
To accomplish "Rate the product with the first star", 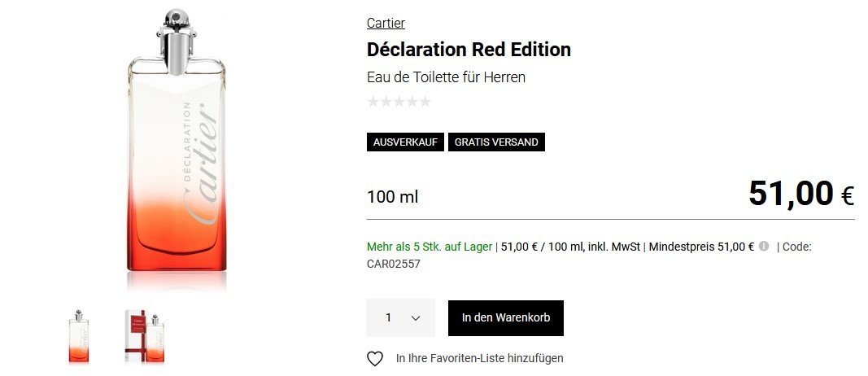I will pos(373,102).
